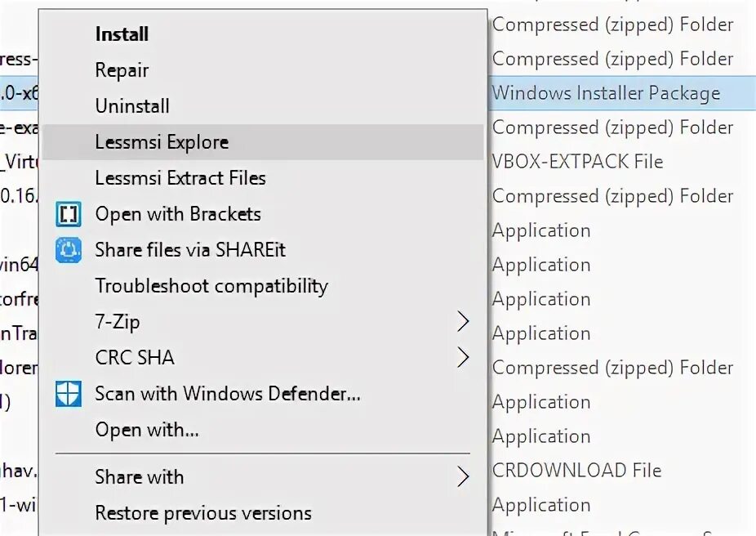Select the Windows Installer Package row
The width and height of the screenshot is (756, 536).
(x=606, y=93)
